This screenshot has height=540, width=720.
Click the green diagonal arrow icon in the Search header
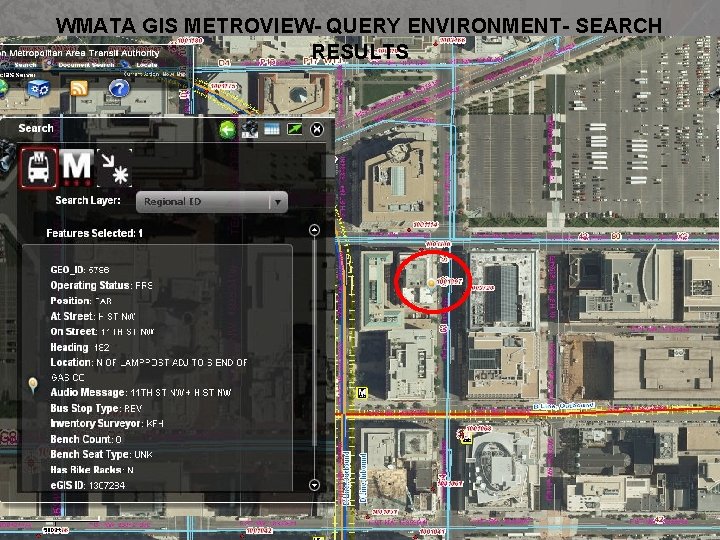[294, 129]
